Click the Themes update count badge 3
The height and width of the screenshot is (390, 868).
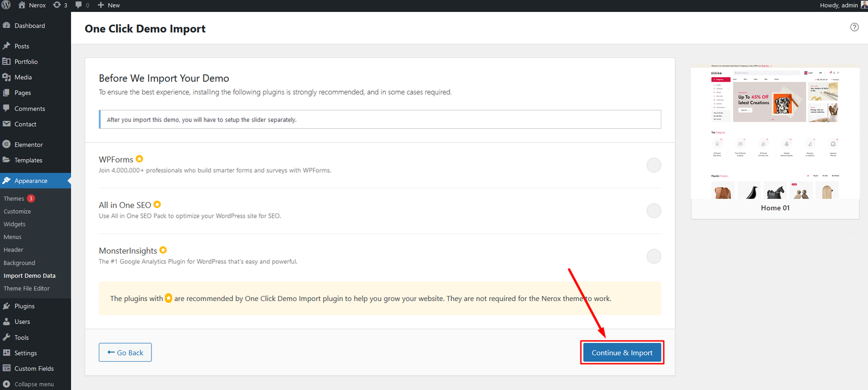[31, 198]
